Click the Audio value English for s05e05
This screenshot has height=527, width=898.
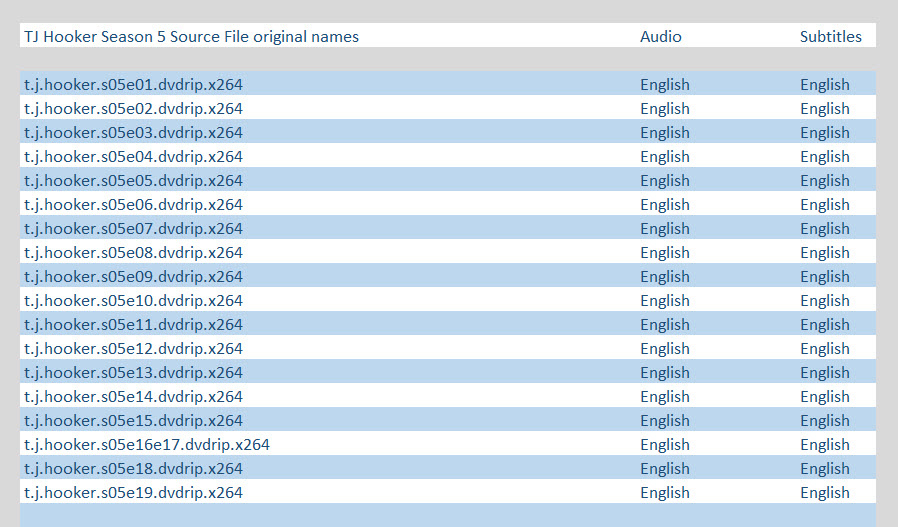[x=664, y=182]
